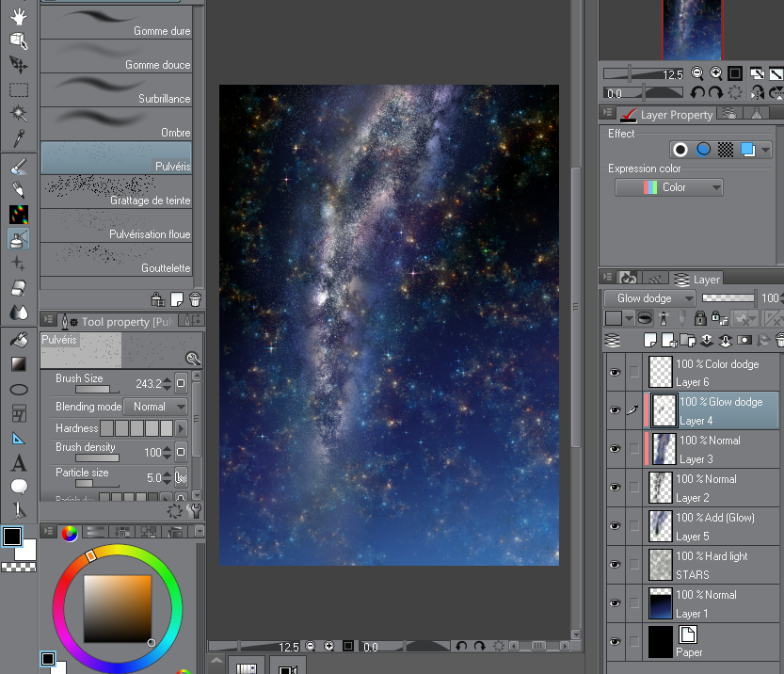Select the Gomme dure sub tool
Screen dimensions: 784x674
[116, 22]
